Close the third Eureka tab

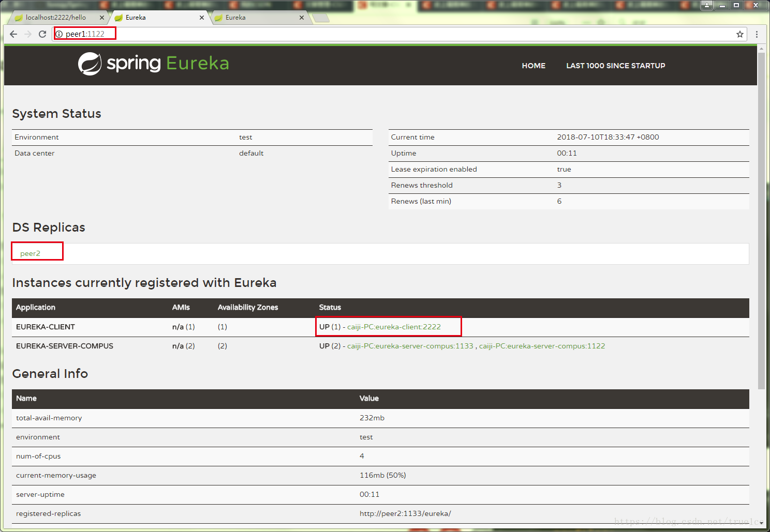[x=302, y=18]
